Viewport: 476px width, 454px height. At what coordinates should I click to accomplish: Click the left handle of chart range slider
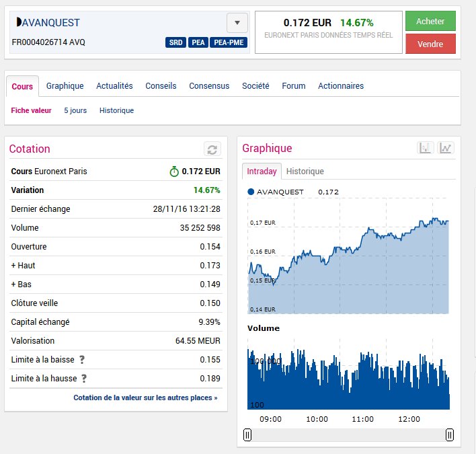[247, 435]
